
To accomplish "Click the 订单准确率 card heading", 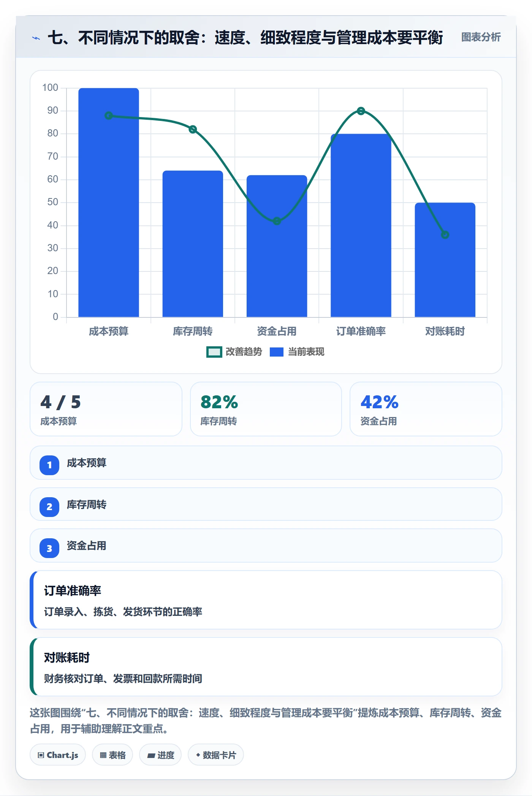I will 73,591.
